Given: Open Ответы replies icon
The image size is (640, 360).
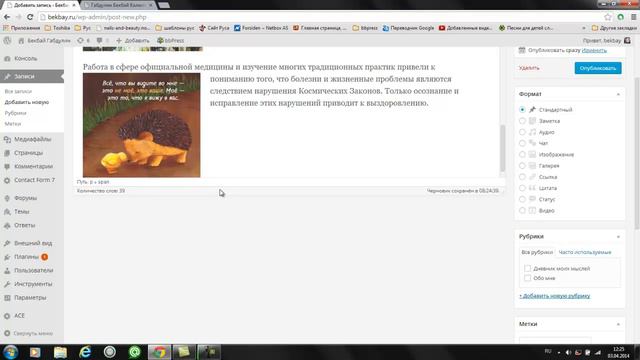Looking at the screenshot, I should pyautogui.click(x=7, y=225).
